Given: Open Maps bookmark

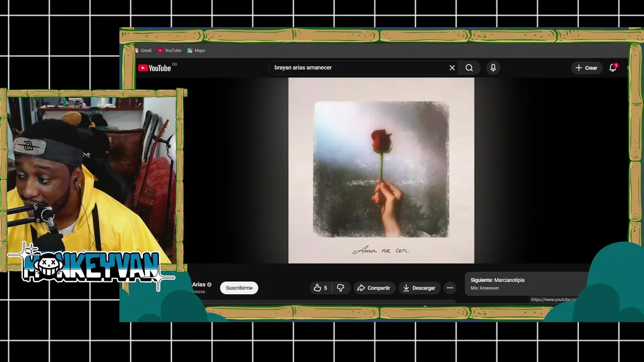Looking at the screenshot, I should tap(196, 50).
